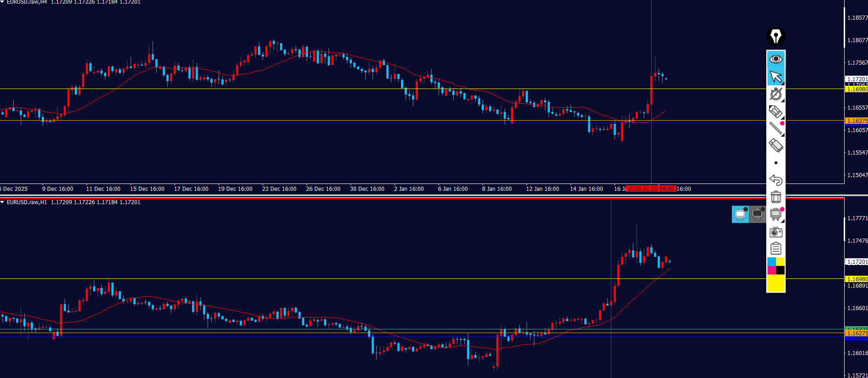Pick the cyan color swatch
Image resolution: width=868 pixels, height=378 pixels.
(771, 261)
